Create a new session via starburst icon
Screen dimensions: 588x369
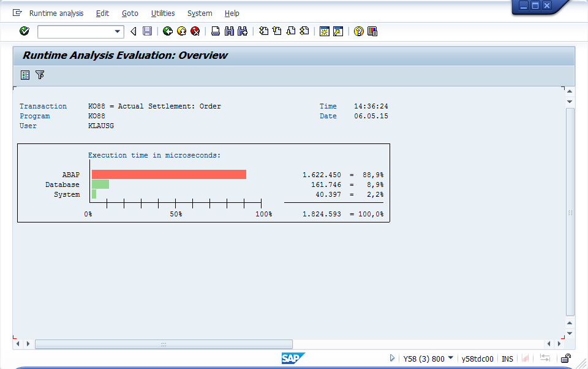coord(325,31)
